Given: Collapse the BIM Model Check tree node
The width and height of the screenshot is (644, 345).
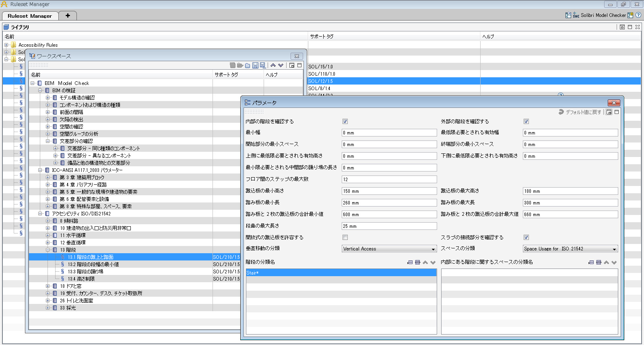Looking at the screenshot, I should [x=33, y=83].
